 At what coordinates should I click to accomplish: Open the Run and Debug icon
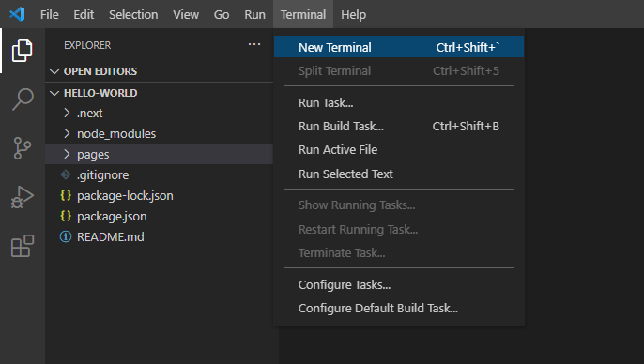pos(23,197)
